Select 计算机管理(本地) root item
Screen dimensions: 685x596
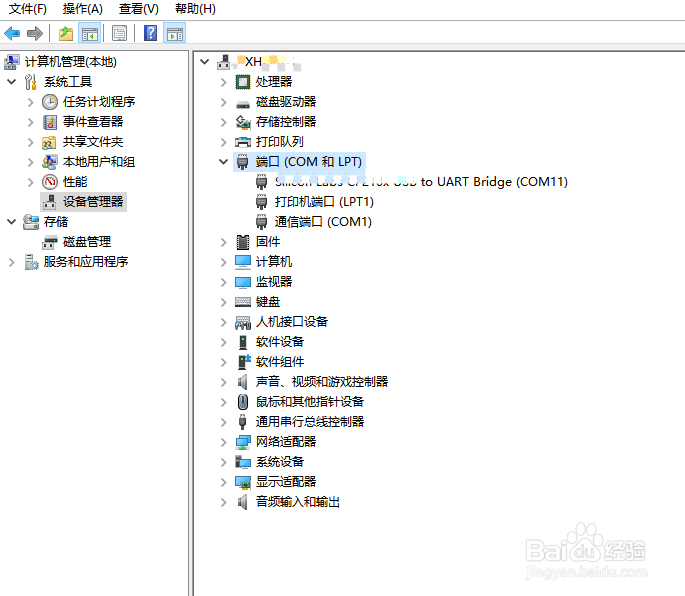click(70, 62)
